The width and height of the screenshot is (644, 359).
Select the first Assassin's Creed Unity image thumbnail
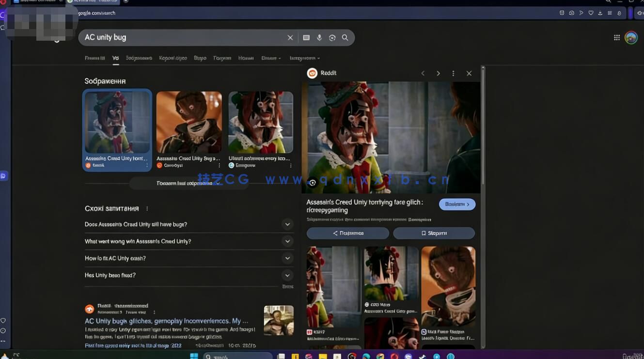[x=117, y=123]
